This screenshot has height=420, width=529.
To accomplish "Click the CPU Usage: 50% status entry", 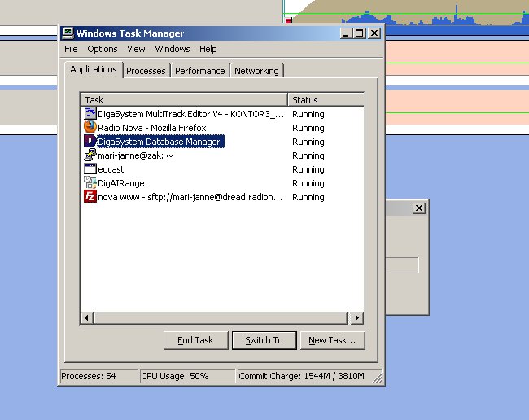I will tap(187, 376).
